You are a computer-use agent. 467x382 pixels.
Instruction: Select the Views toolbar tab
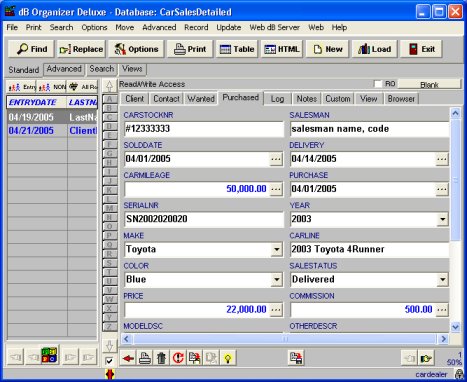click(132, 69)
